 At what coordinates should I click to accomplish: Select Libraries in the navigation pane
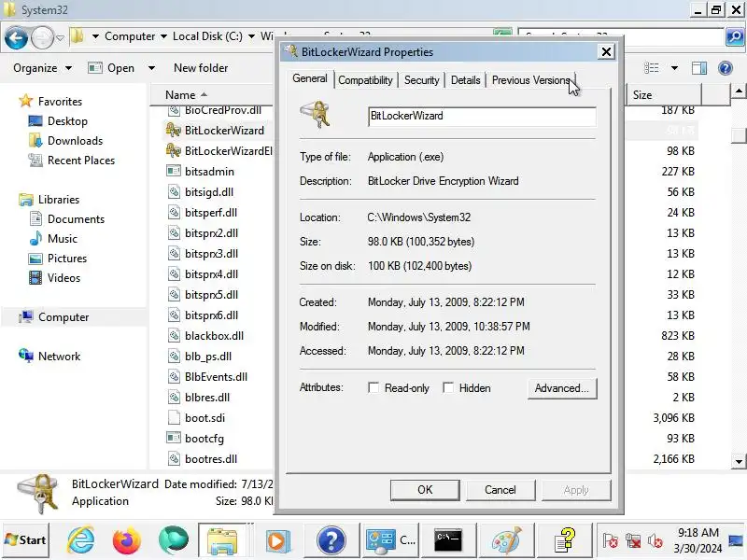58,199
